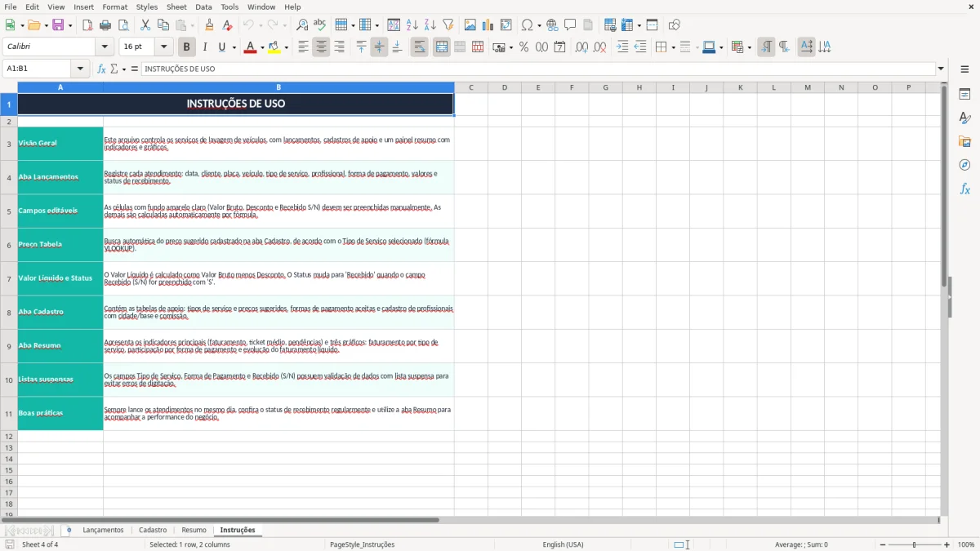Screen dimensions: 980x551
Task: Save the document with the Save icon
Action: [x=58, y=25]
